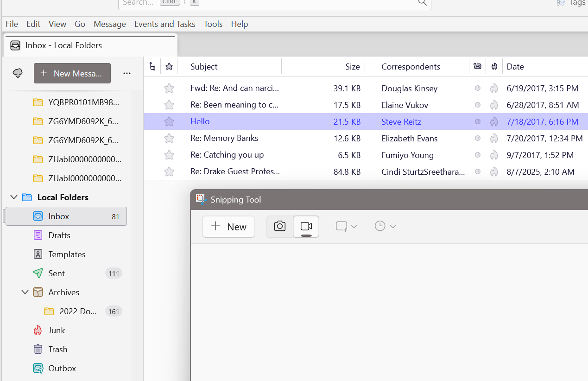
Task: Click the Get Messages cloud icon
Action: tap(18, 73)
